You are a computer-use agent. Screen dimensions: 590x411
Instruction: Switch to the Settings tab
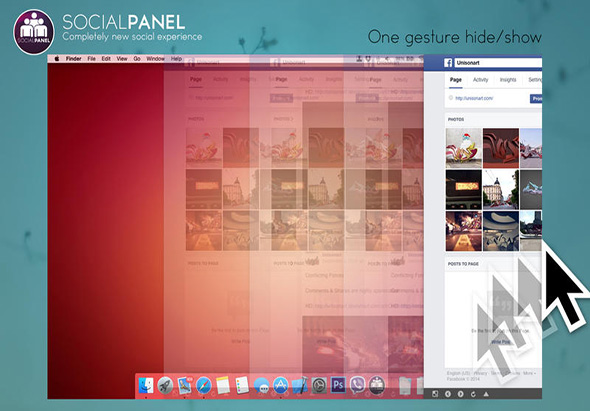pos(535,80)
